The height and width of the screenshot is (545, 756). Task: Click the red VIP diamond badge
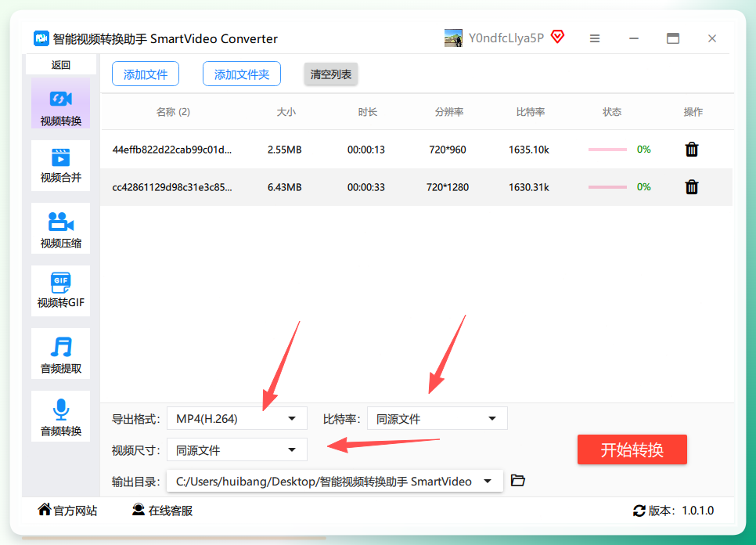click(x=558, y=37)
